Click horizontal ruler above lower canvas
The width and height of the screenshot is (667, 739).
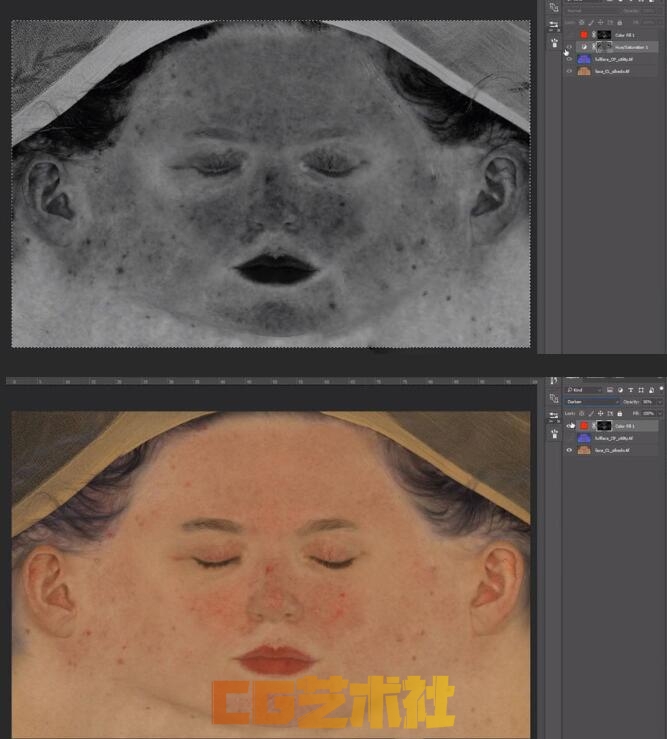(271, 381)
